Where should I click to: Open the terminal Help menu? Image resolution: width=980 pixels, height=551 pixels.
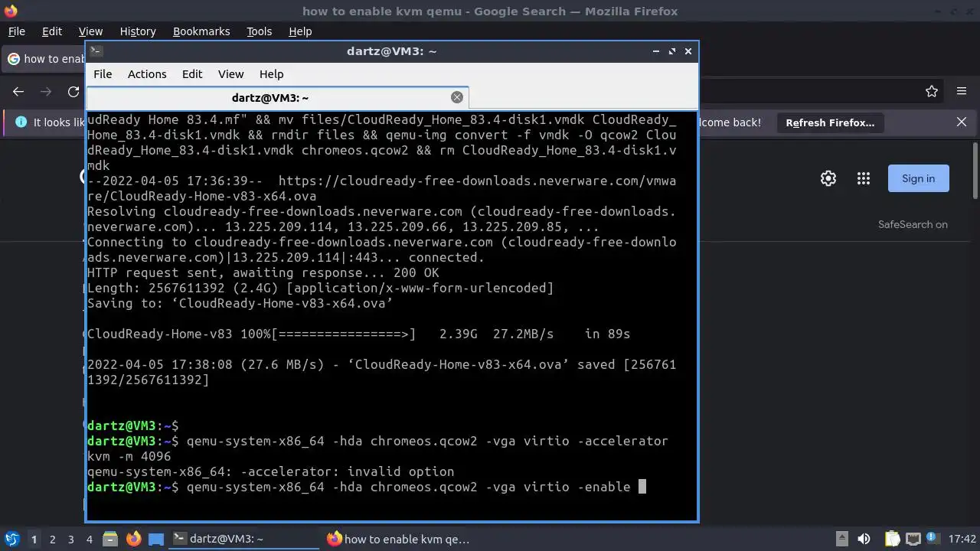tap(271, 74)
